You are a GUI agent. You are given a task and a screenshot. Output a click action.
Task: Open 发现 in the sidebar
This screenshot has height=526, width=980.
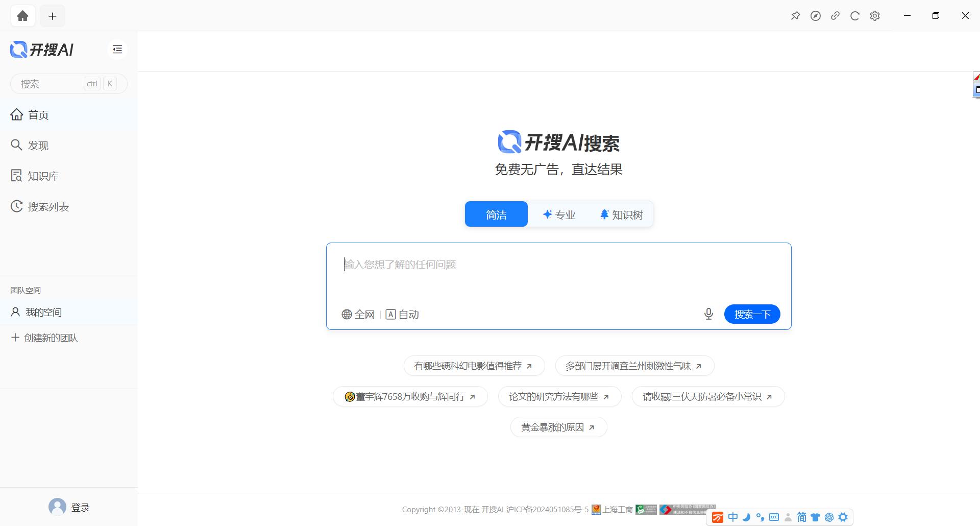[68, 146]
